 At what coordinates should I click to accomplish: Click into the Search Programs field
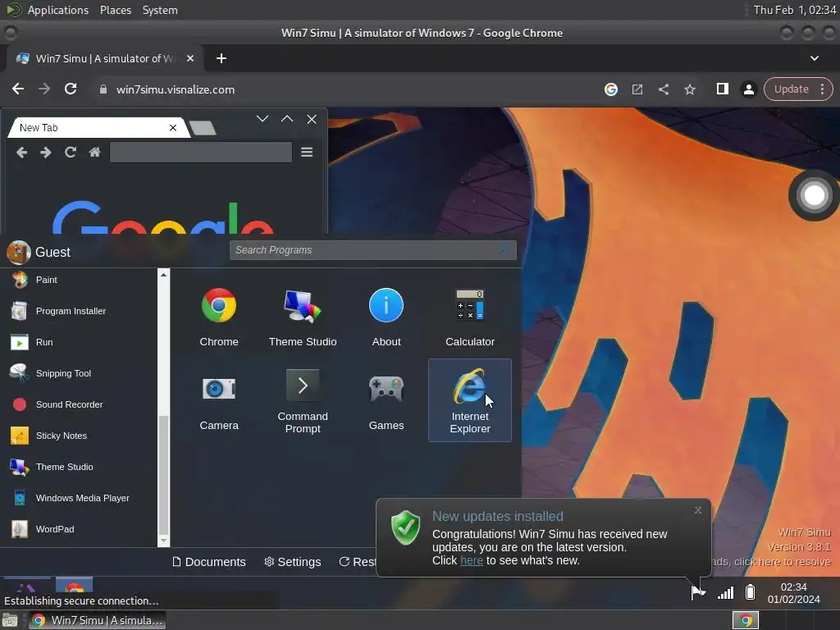pos(373,250)
